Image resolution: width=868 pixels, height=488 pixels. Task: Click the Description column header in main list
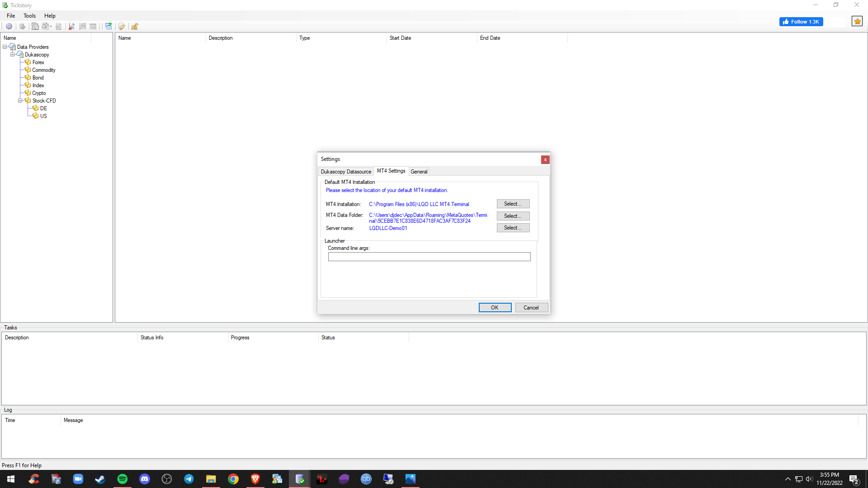pyautogui.click(x=251, y=38)
